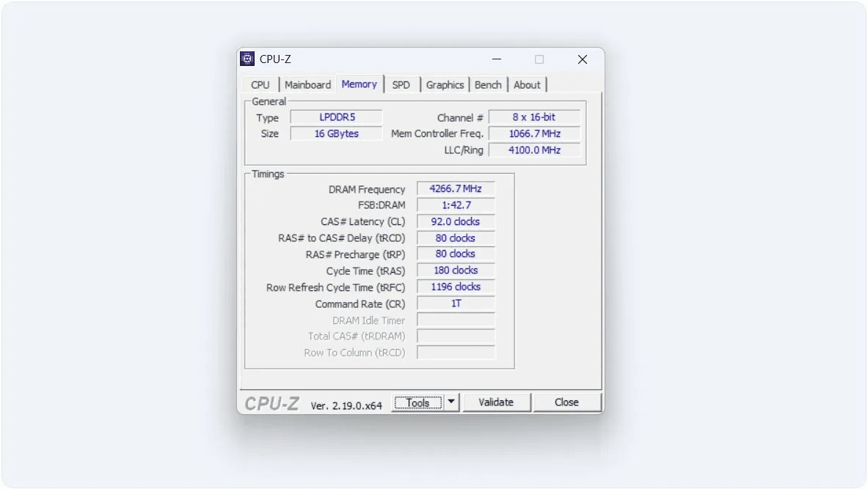Click the LLC/Ring value 4100.0 MHz
The width and height of the screenshot is (868, 489).
click(534, 150)
